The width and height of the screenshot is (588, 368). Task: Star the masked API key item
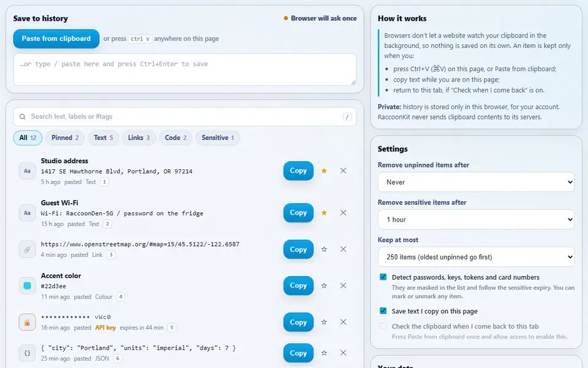324,322
